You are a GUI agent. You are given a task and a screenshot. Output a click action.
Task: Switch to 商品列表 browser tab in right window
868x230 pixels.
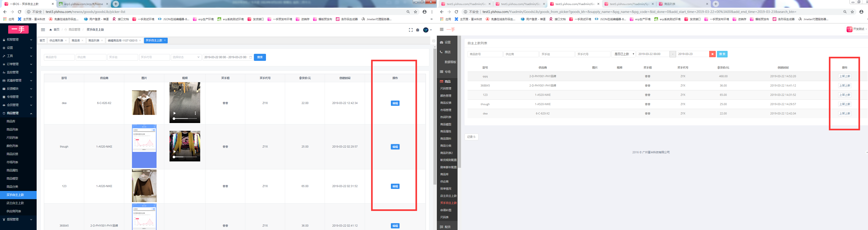684,4
